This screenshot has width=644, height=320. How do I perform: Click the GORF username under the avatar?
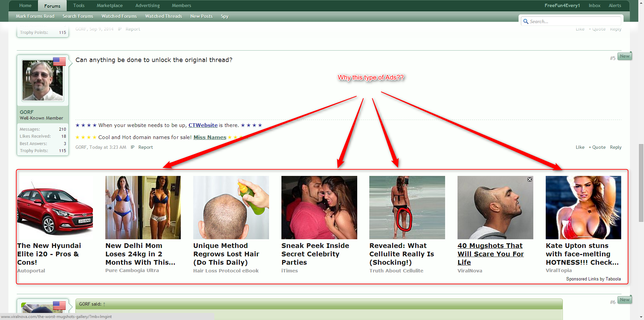click(26, 112)
